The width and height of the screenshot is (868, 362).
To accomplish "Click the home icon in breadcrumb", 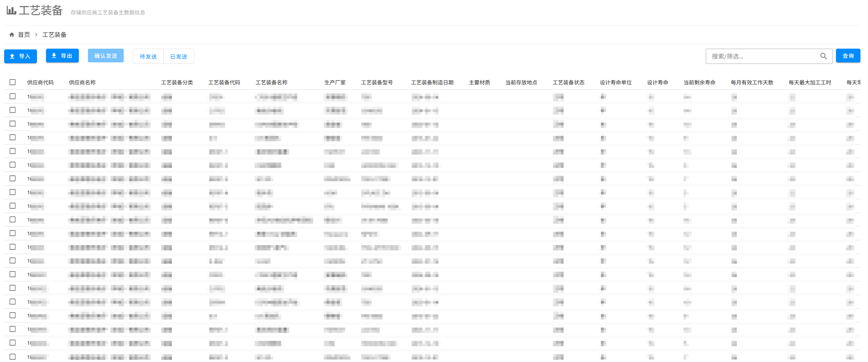I will tap(12, 35).
